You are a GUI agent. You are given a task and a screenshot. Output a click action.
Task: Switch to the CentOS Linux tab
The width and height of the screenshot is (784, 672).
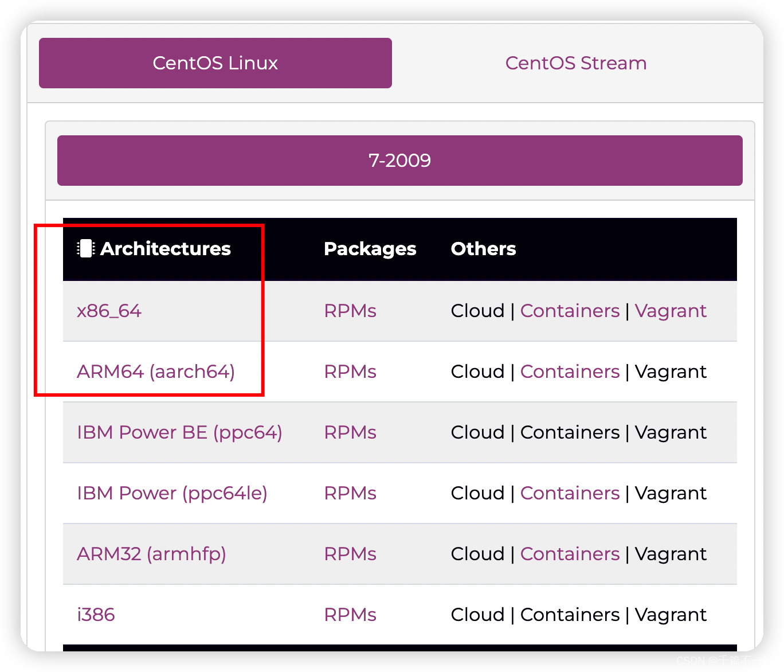pyautogui.click(x=215, y=63)
